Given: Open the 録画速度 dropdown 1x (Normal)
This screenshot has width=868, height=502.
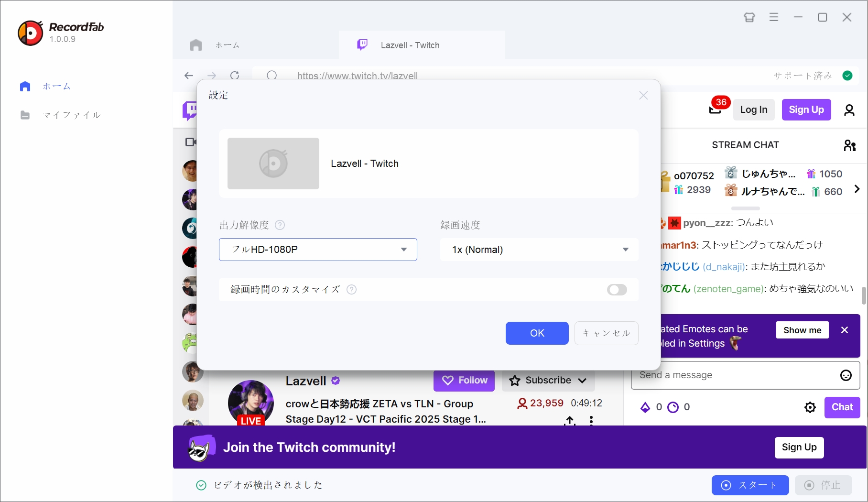Looking at the screenshot, I should 539,250.
